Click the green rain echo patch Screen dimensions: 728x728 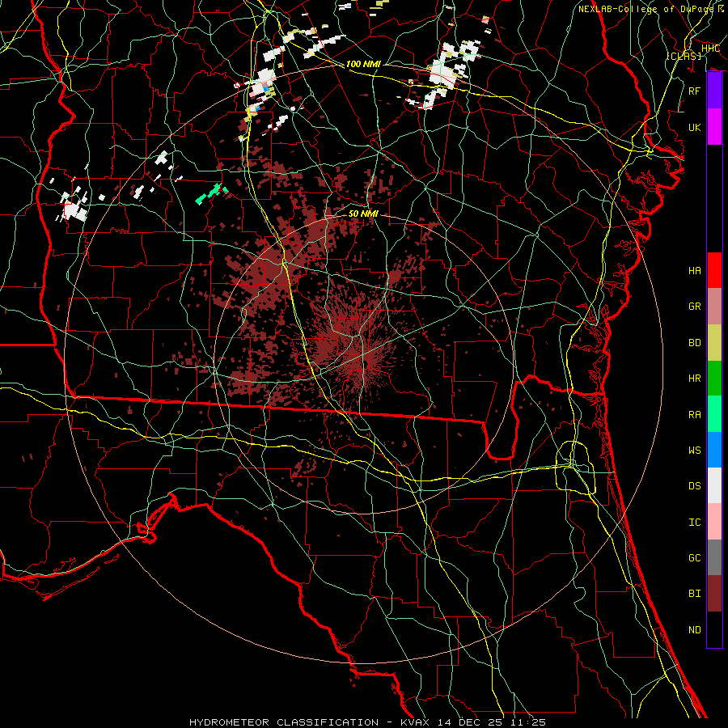(211, 193)
